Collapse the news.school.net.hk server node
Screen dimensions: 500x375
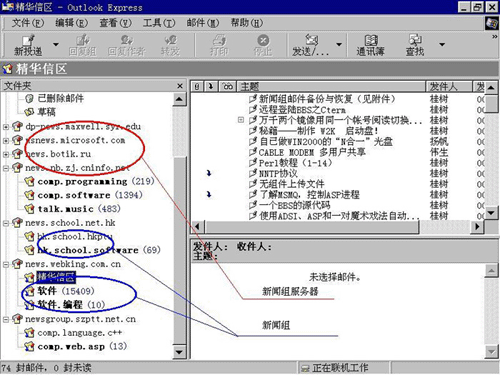point(6,223)
